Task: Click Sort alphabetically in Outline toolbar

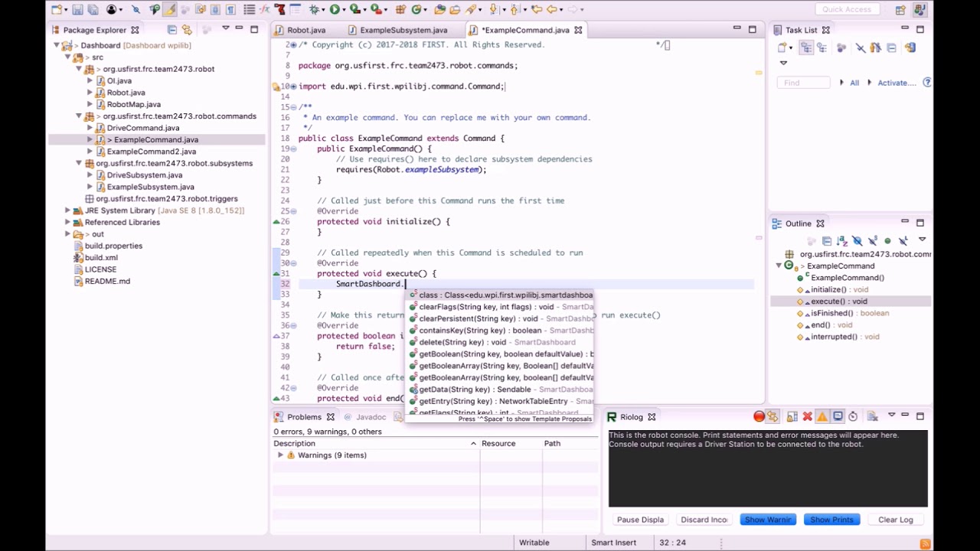Action: [841, 241]
